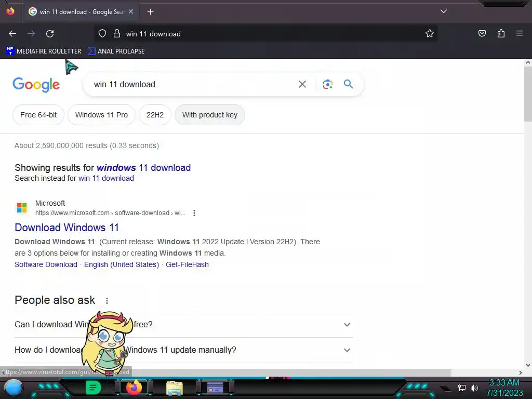Image resolution: width=532 pixels, height=399 pixels.
Task: Click the Microsoft logo favicon
Action: pyautogui.click(x=22, y=208)
